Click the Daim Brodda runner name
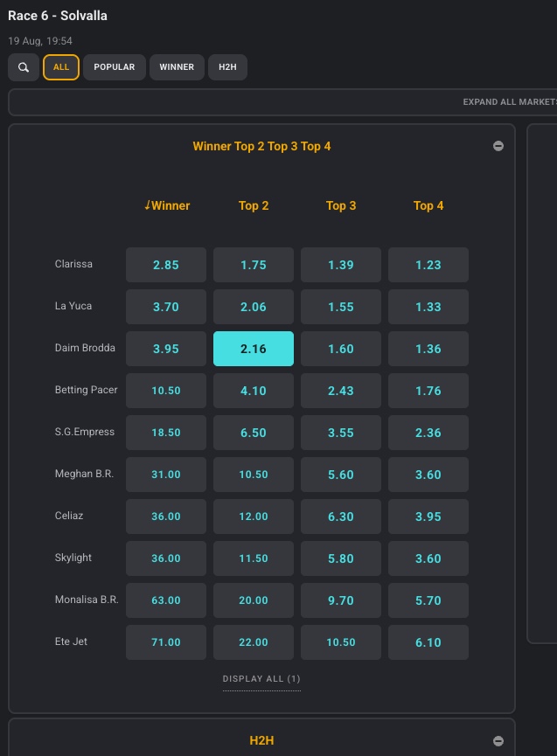The width and height of the screenshot is (557, 756). point(85,348)
